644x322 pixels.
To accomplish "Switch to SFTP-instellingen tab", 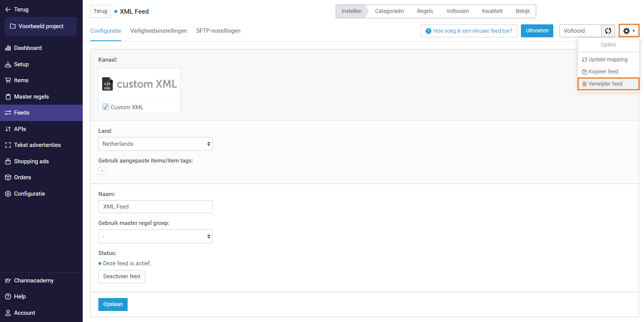I will point(218,31).
